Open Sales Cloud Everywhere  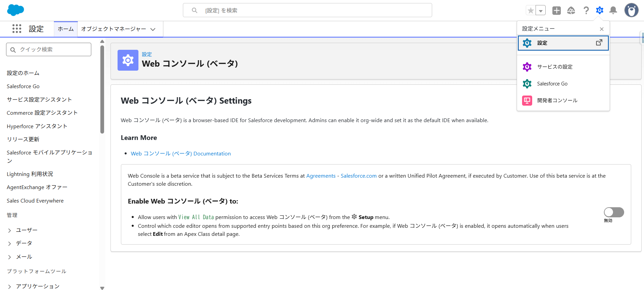pos(35,201)
